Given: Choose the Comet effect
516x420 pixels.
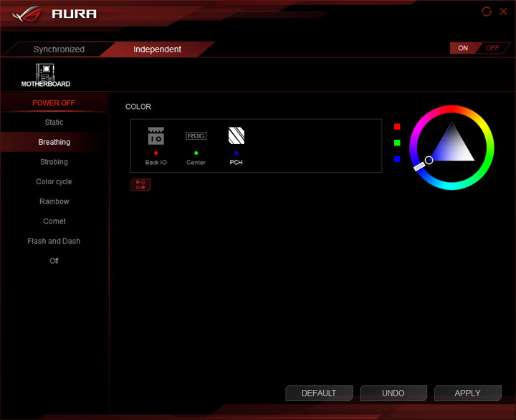Looking at the screenshot, I should [x=54, y=221].
